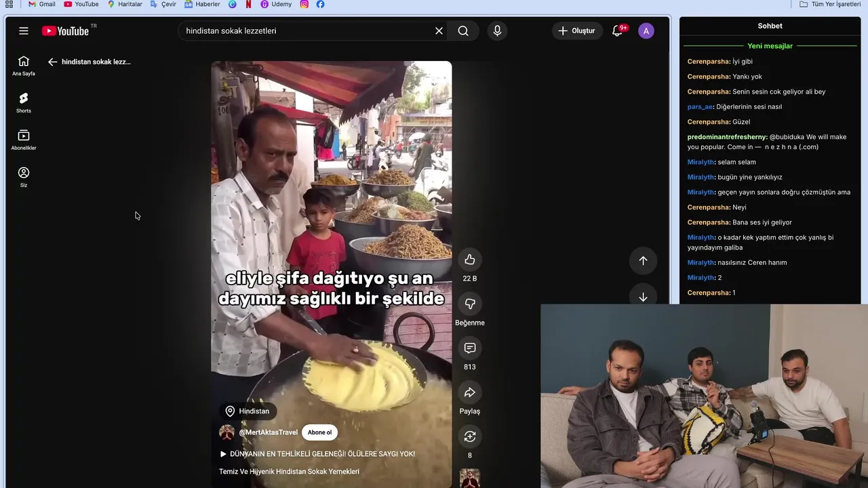This screenshot has width=868, height=488.
Task: Go back with the arrow beside hindistan sokak
Action: coord(52,62)
